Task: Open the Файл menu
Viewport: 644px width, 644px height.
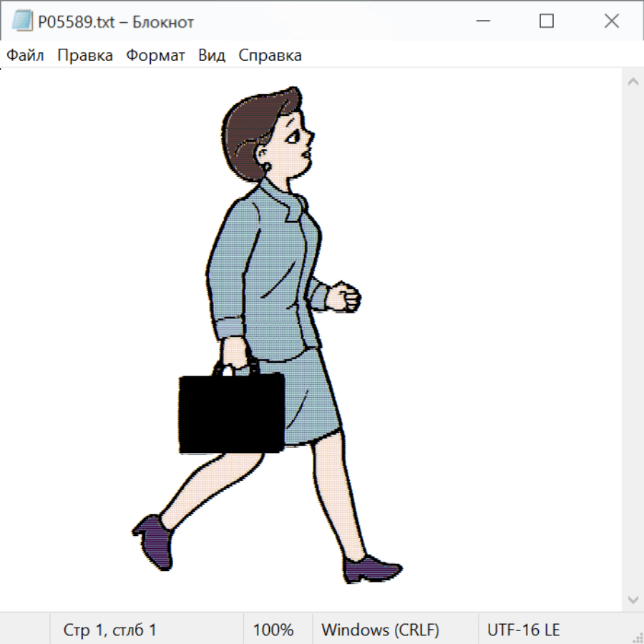Action: pyautogui.click(x=26, y=56)
